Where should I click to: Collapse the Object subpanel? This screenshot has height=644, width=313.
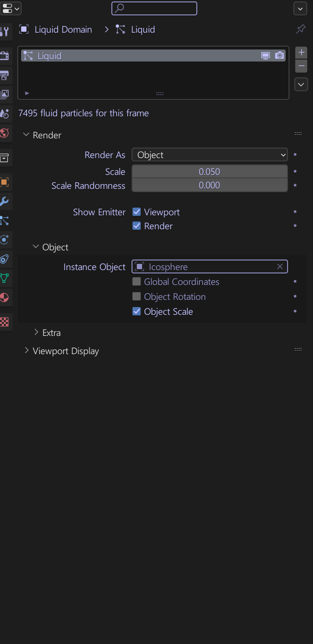click(36, 247)
